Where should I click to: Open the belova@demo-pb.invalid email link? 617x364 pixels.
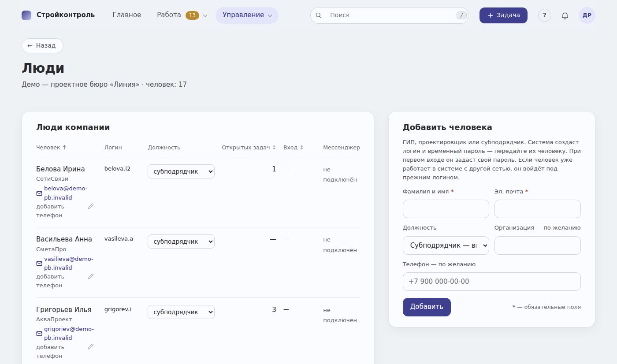coord(66,193)
